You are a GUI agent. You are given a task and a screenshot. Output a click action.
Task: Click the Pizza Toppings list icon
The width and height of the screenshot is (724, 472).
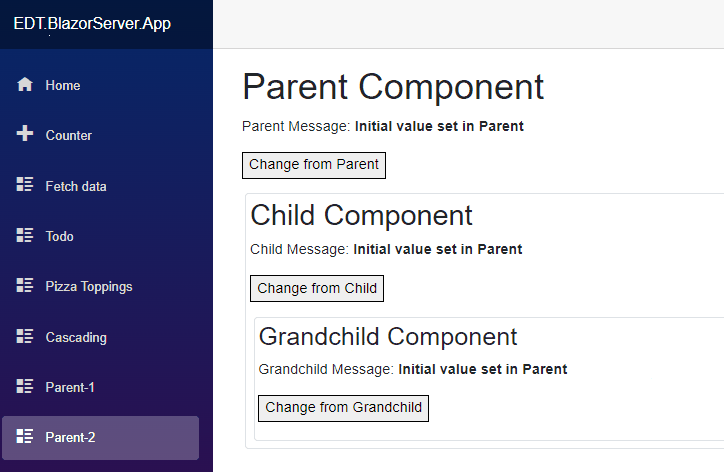(25, 285)
